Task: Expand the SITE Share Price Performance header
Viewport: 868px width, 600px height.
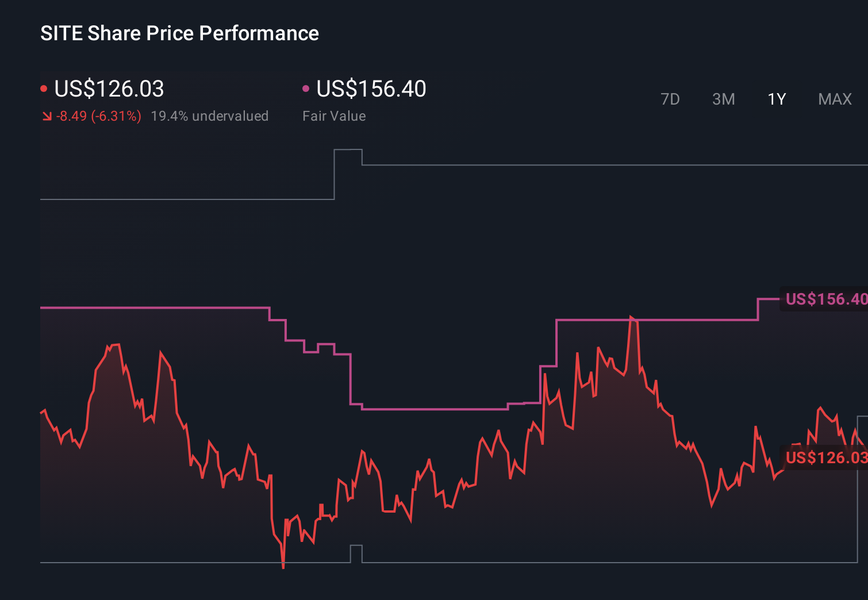Action: (179, 33)
